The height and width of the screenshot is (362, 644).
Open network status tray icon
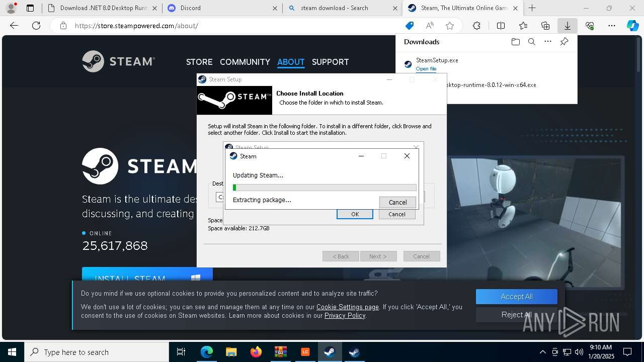567,352
